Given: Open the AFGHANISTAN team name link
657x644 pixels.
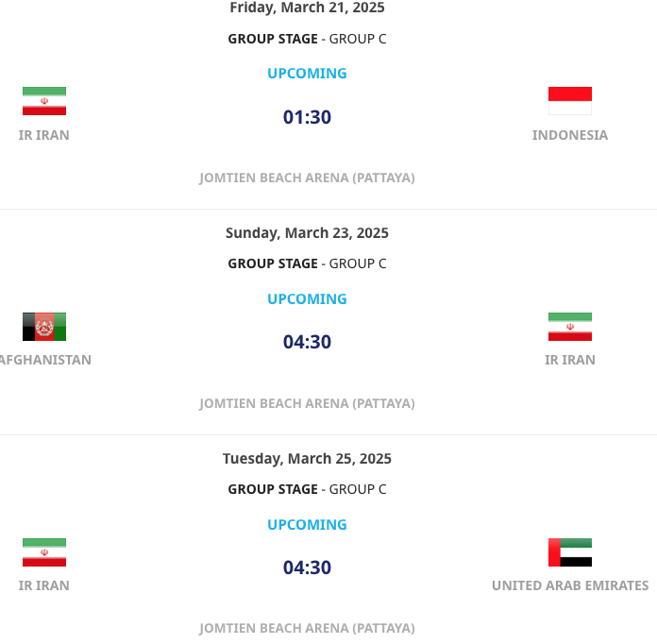Looking at the screenshot, I should (45, 360).
